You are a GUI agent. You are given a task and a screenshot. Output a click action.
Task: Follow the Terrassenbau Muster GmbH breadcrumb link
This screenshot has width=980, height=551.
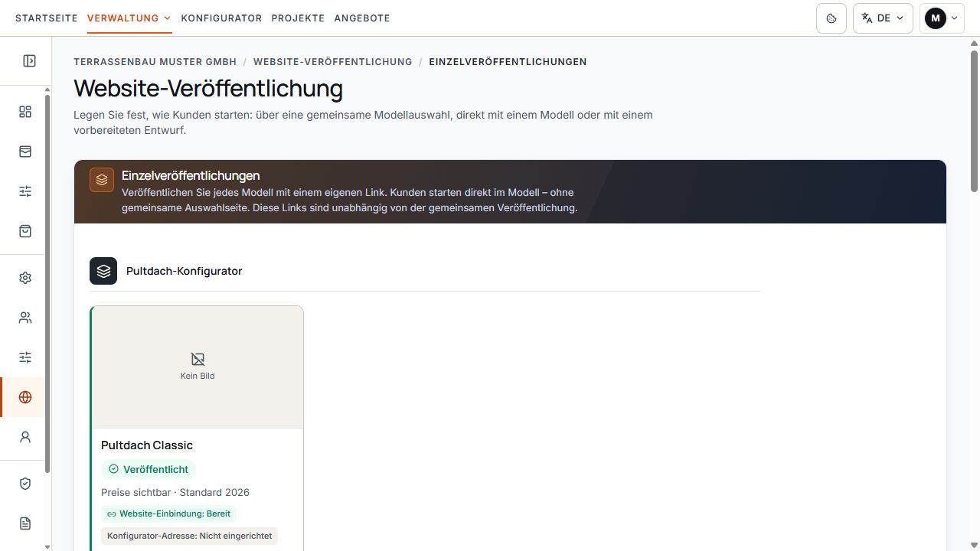(x=155, y=62)
